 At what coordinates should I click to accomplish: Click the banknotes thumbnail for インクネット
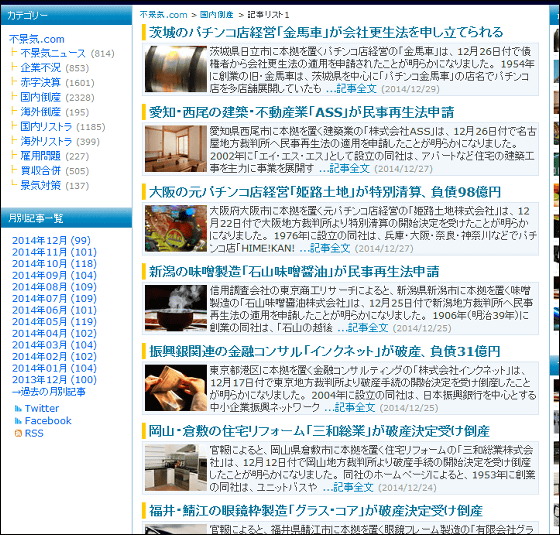(x=176, y=388)
